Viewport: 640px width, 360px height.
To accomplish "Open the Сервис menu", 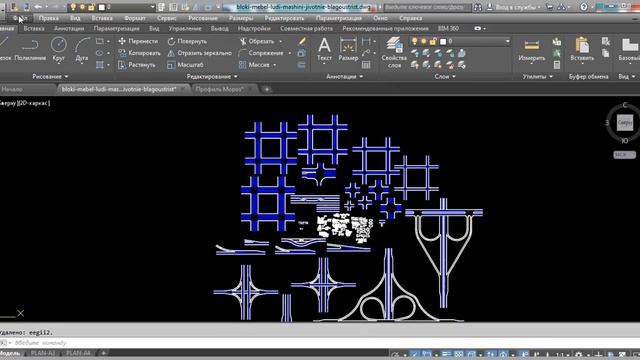I will click(167, 18).
